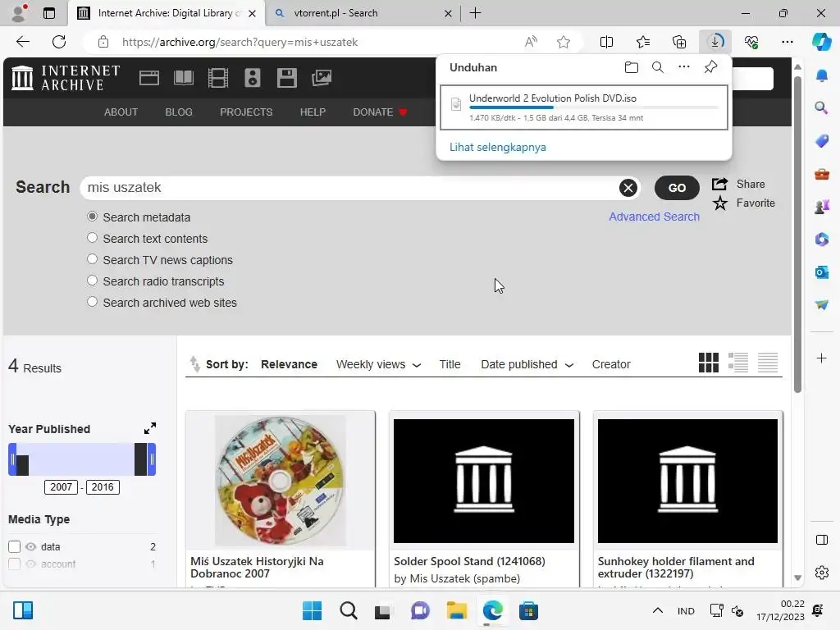Select Search TV news captions option
This screenshot has width=840, height=630.
[x=92, y=258]
